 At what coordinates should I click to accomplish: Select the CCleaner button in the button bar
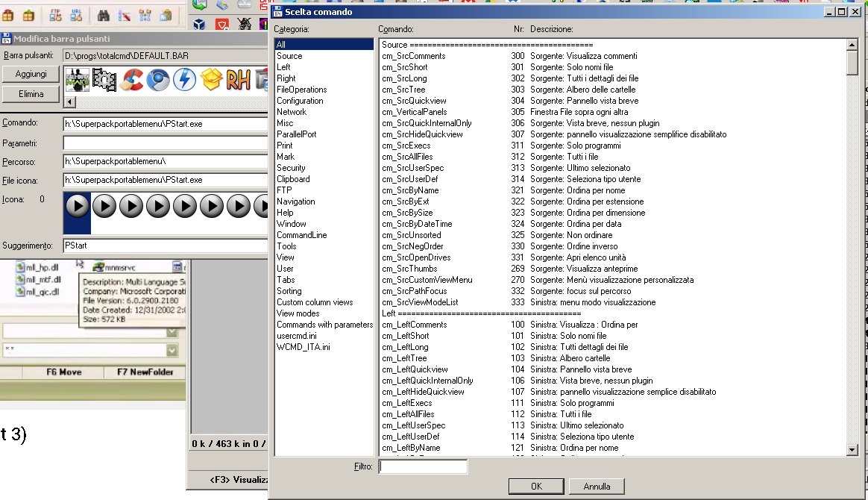coord(131,80)
